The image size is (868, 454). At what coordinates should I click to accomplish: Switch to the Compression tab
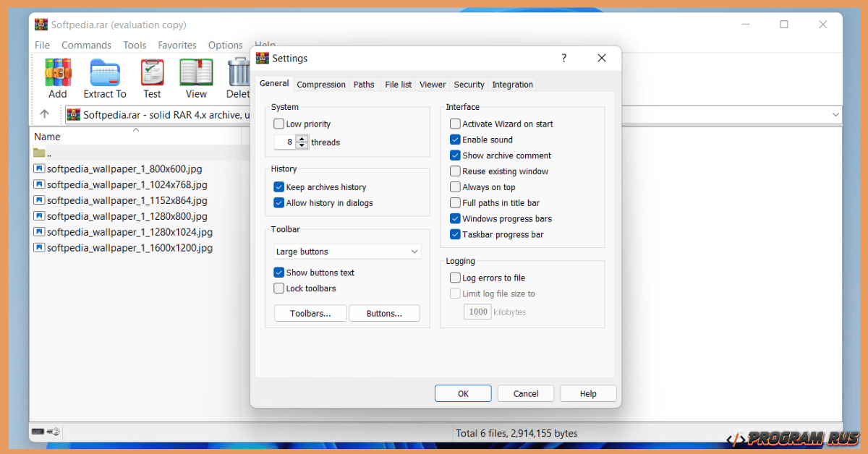(x=320, y=84)
